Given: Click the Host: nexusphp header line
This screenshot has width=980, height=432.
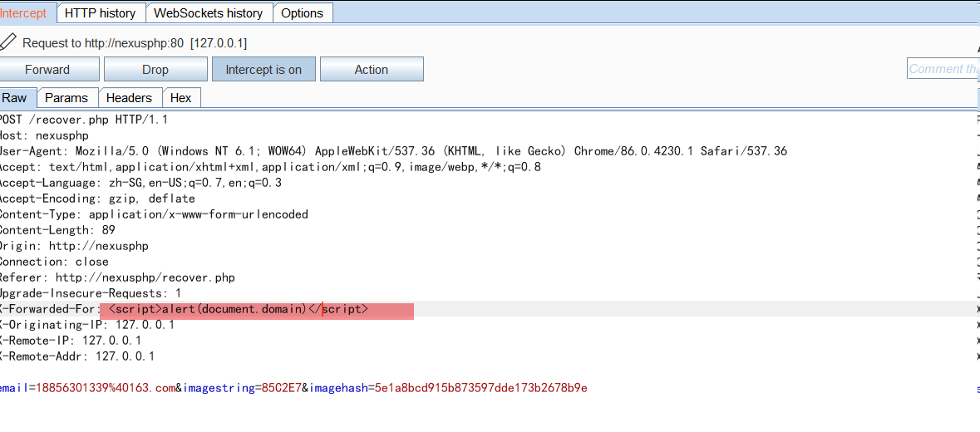Looking at the screenshot, I should [x=44, y=135].
